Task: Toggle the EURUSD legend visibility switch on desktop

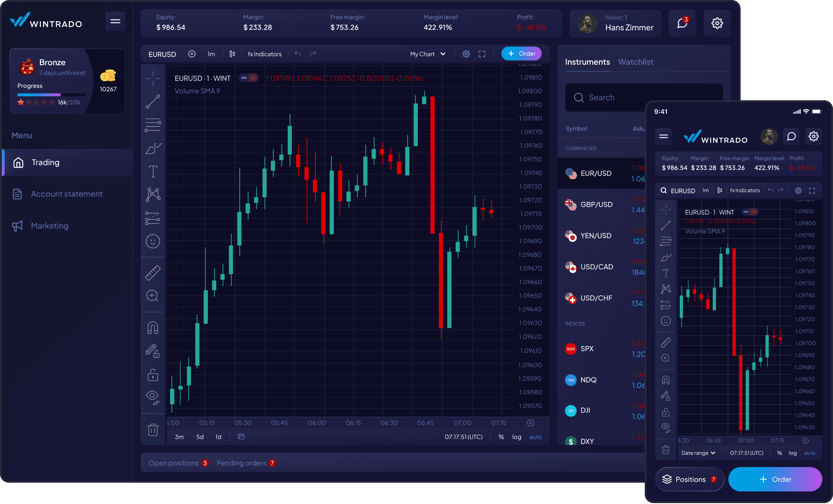Action: click(x=248, y=78)
